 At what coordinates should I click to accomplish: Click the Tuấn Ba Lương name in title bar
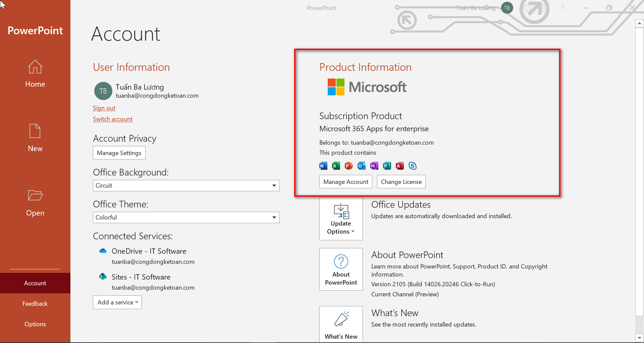476,8
